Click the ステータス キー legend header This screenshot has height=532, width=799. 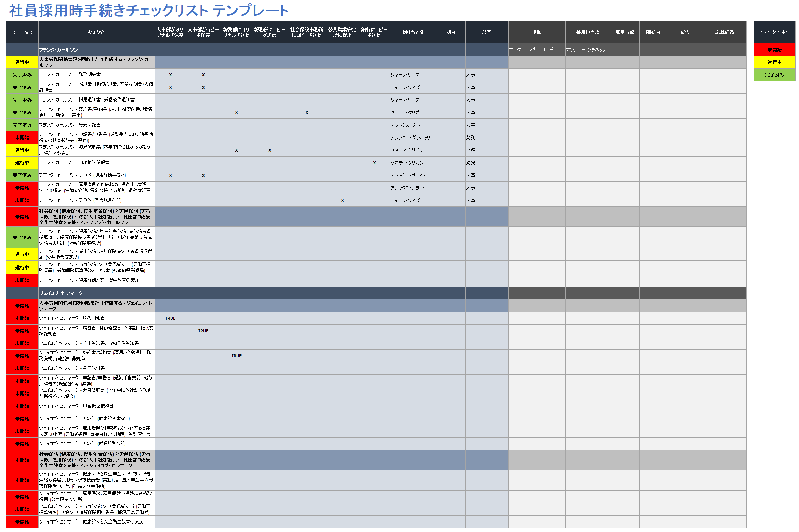click(775, 32)
